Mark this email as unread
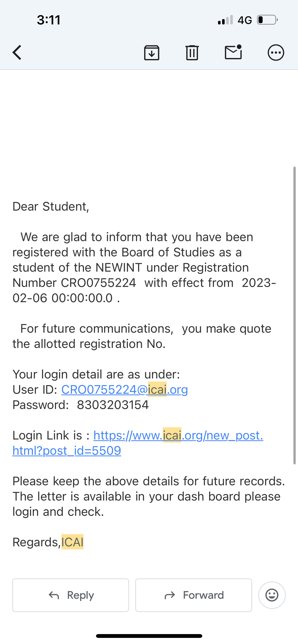Screen dimensions: 298x644 [x=233, y=52]
